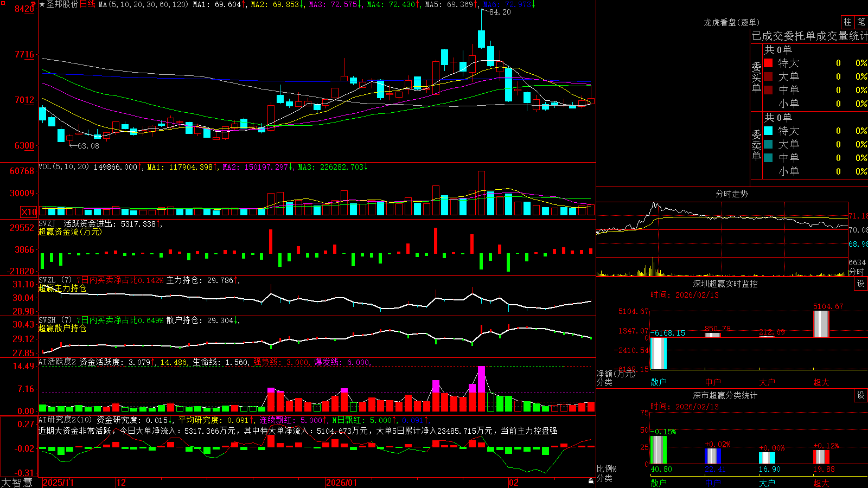The height and width of the screenshot is (488, 868).
Task: Click the lock icon at chart bottom-right
Action: [x=591, y=481]
